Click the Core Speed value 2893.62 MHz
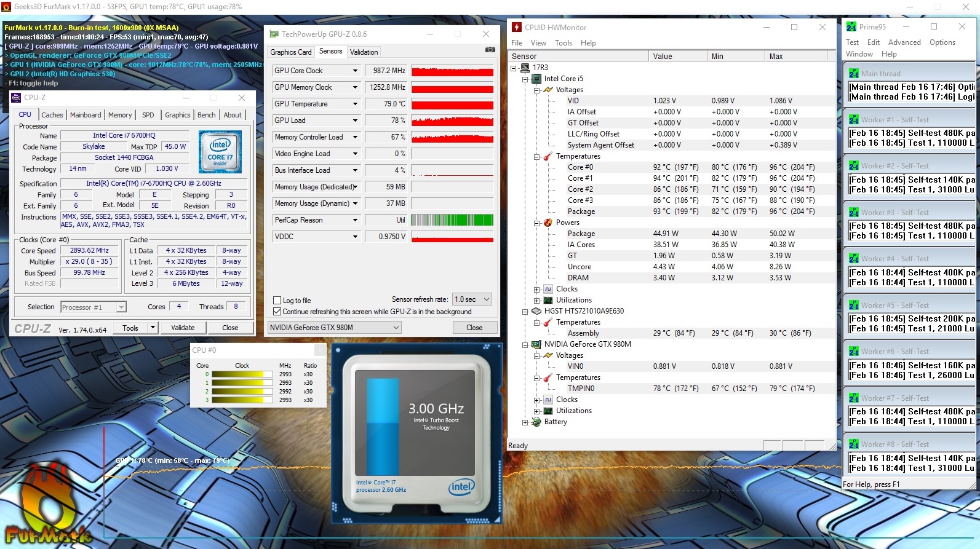The height and width of the screenshot is (549, 980). pos(89,251)
